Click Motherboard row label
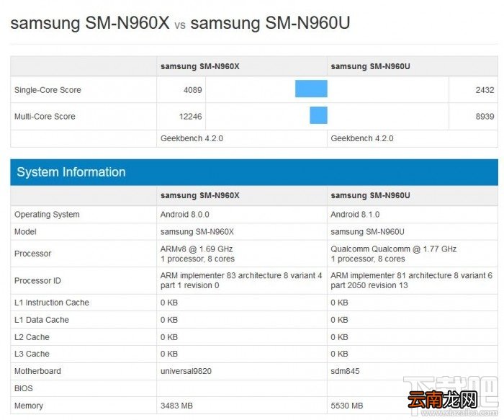The width and height of the screenshot is (504, 420). [x=37, y=372]
